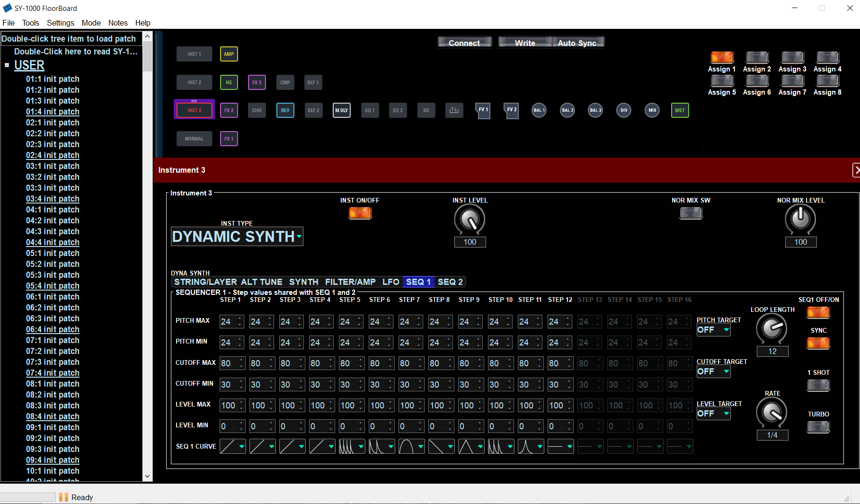Viewport: 860px width, 504px height.
Task: Toggle the INST ON/OFF switch
Action: point(360,213)
